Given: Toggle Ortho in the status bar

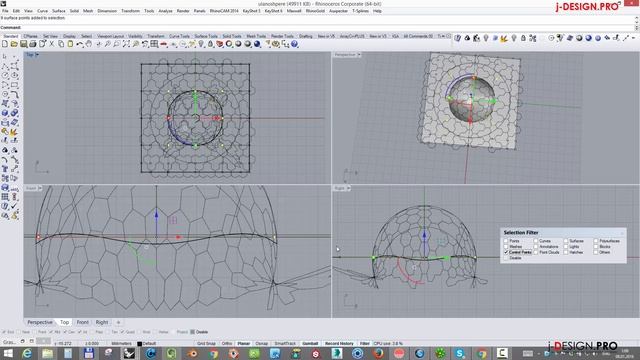Looking at the screenshot, I should (227, 344).
